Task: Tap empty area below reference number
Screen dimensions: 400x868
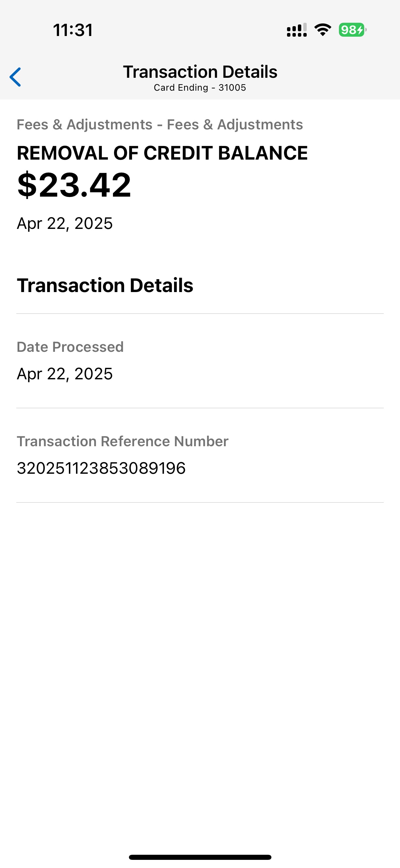Action: [200, 676]
